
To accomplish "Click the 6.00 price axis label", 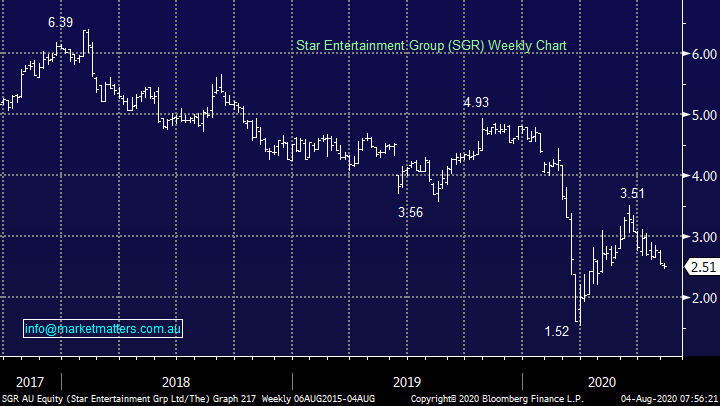I will [x=704, y=54].
